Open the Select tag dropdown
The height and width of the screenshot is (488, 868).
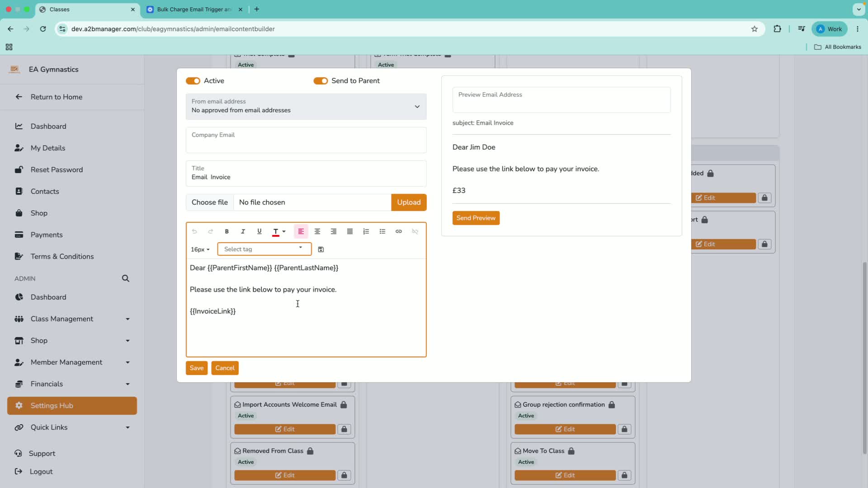point(264,249)
